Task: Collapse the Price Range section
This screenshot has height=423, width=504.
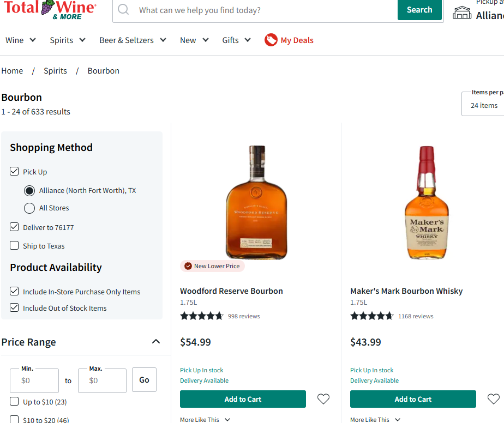Action: [156, 341]
